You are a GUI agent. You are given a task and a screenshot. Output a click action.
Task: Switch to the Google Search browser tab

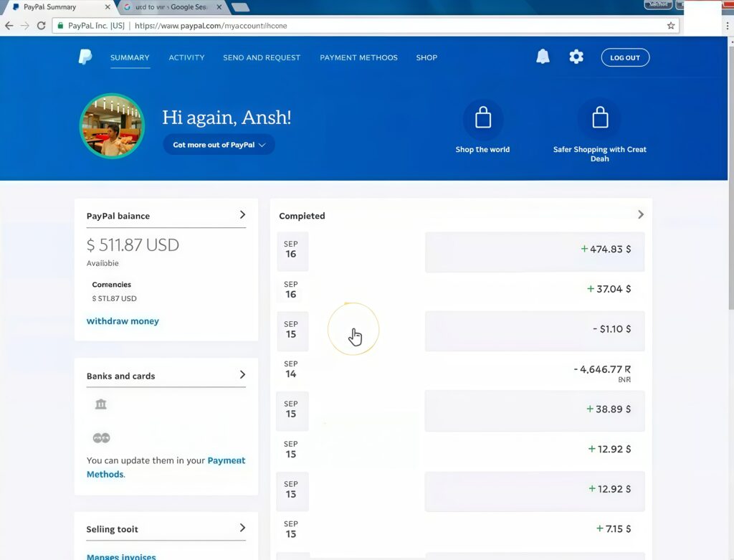[171, 7]
